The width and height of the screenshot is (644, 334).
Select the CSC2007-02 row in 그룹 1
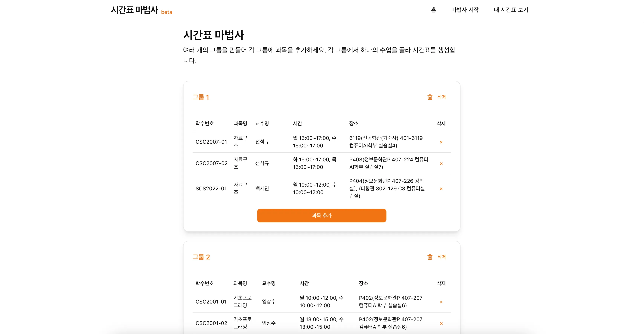tap(300, 163)
